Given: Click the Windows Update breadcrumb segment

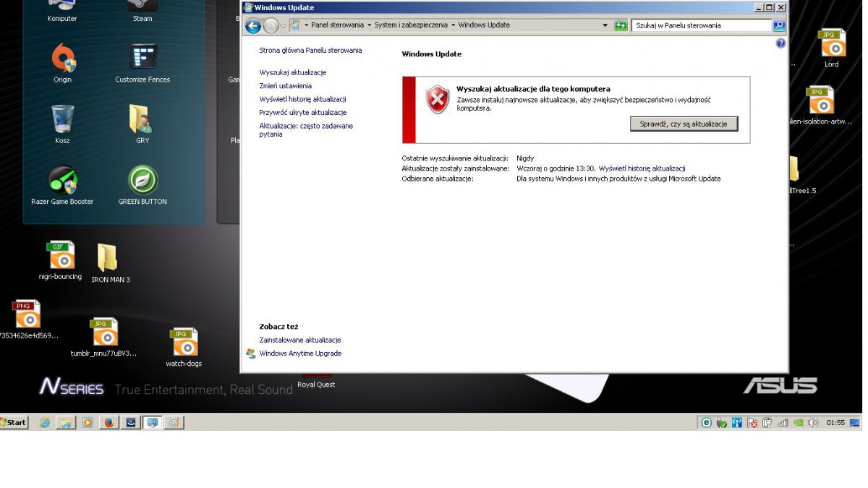Looking at the screenshot, I should pos(484,25).
